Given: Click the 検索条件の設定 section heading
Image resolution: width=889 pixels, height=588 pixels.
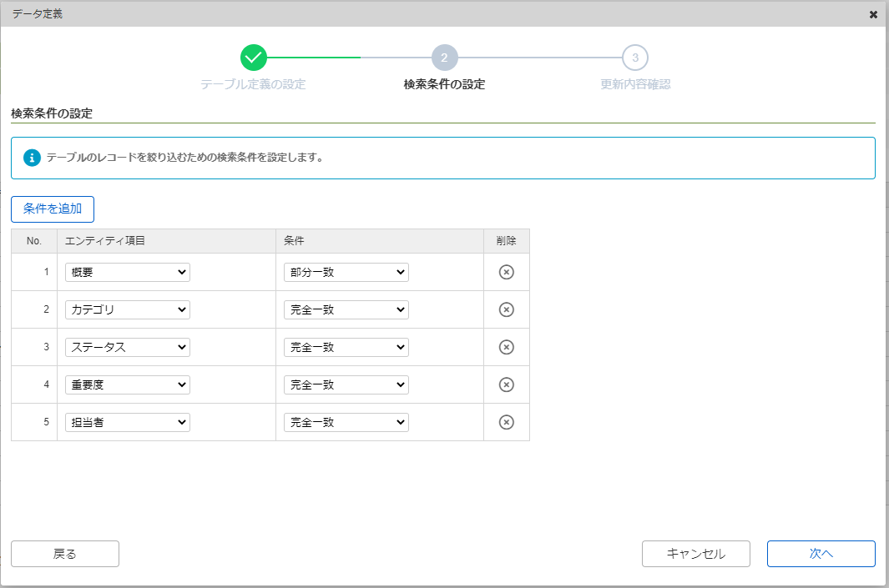Looking at the screenshot, I should point(52,113).
